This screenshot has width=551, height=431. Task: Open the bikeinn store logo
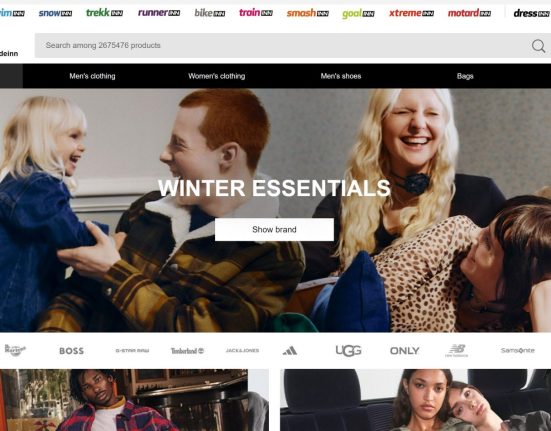[210, 13]
